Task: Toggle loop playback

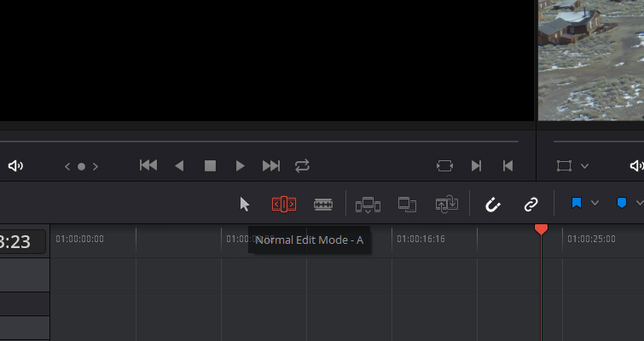Action: (302, 165)
